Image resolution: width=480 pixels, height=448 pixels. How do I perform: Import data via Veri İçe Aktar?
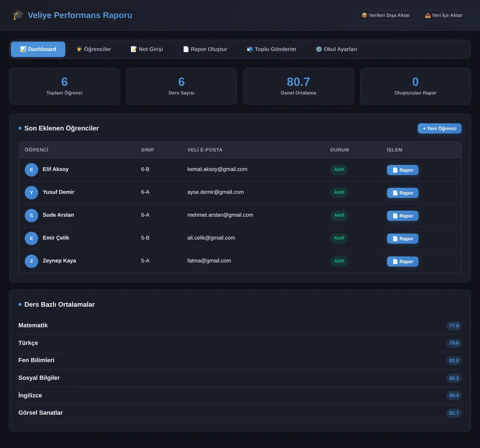pyautogui.click(x=443, y=15)
